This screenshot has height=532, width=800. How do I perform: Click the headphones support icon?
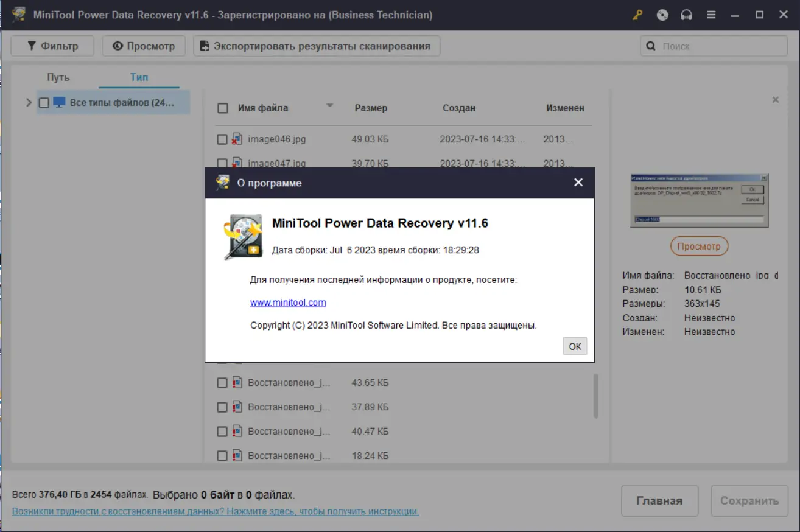(x=687, y=15)
